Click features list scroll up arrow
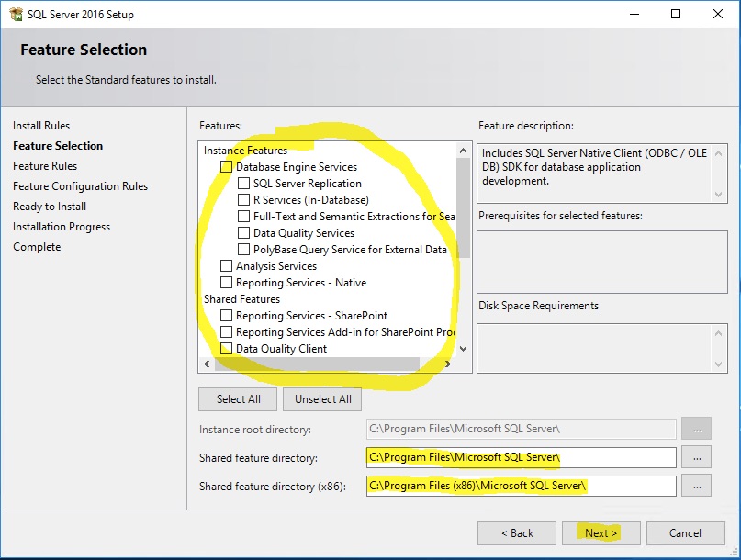 pyautogui.click(x=463, y=151)
